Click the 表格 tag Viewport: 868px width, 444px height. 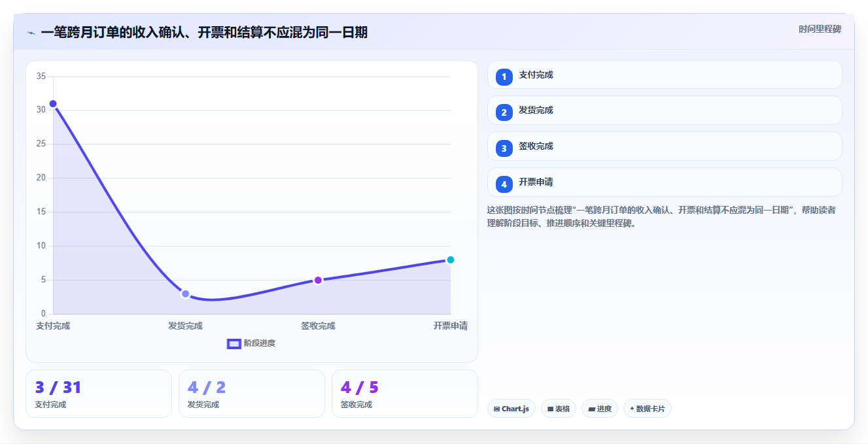tap(559, 409)
